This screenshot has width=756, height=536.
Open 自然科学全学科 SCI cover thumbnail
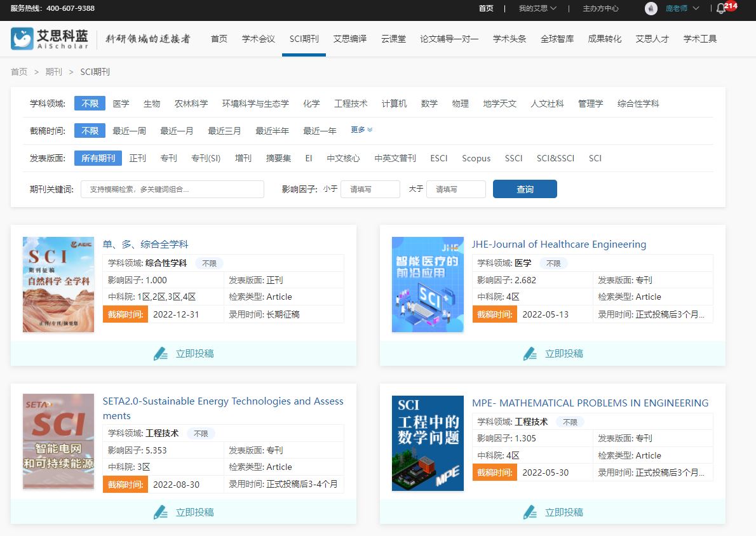tap(58, 285)
